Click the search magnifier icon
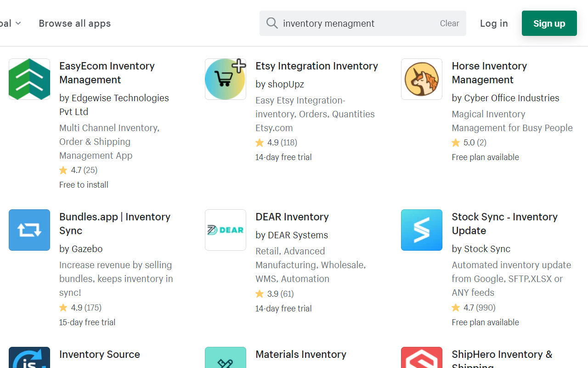 (272, 23)
